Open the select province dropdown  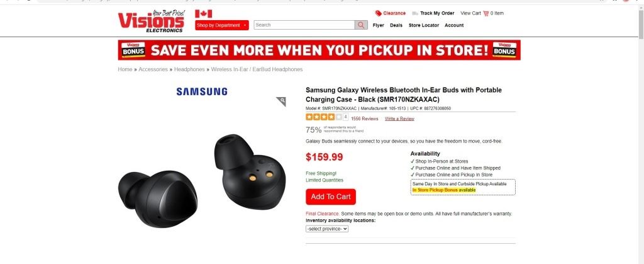click(327, 228)
